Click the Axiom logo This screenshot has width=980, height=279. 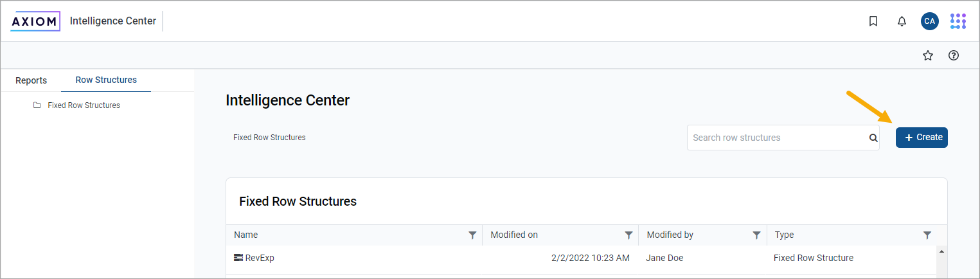[35, 21]
